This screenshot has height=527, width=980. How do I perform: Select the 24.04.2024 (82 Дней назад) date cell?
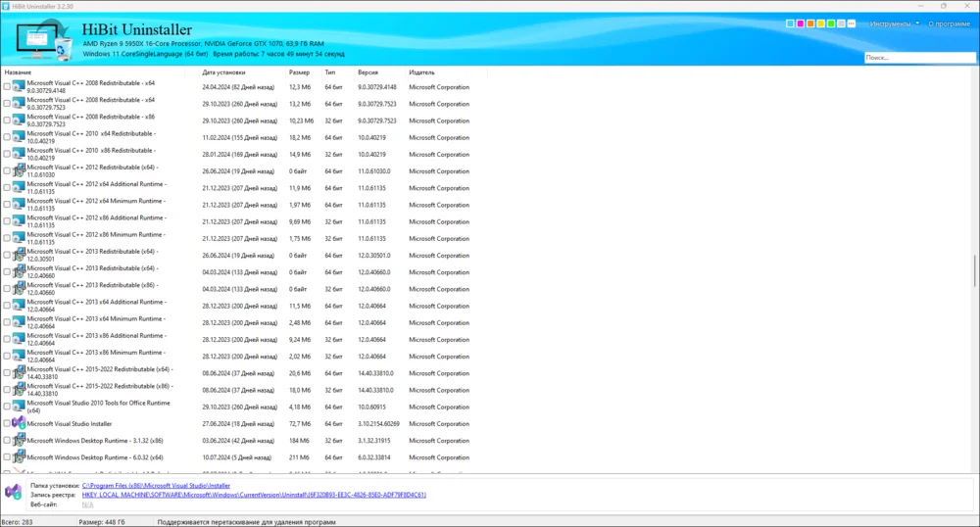[x=238, y=87]
